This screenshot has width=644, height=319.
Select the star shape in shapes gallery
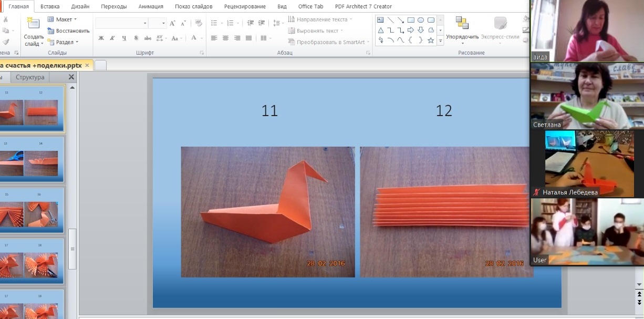point(431,40)
